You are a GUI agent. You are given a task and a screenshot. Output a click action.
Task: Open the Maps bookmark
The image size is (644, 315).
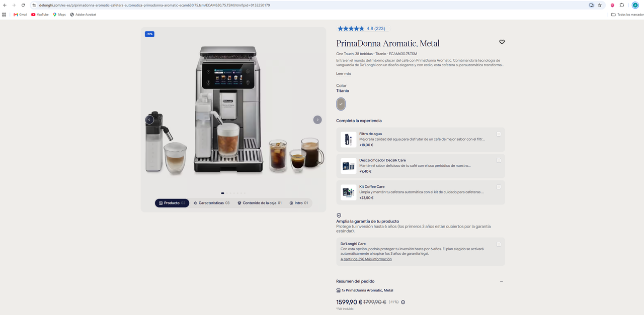coord(59,15)
